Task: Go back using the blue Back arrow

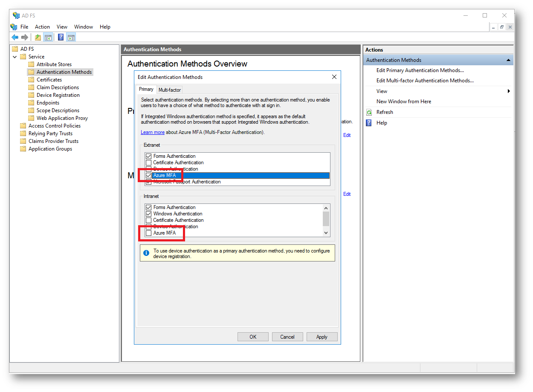Action: click(15, 38)
